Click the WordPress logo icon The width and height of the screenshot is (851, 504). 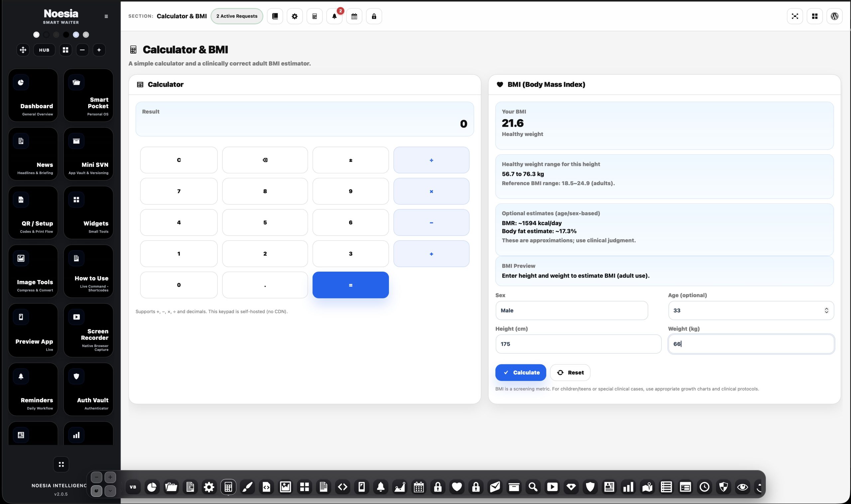(x=834, y=16)
